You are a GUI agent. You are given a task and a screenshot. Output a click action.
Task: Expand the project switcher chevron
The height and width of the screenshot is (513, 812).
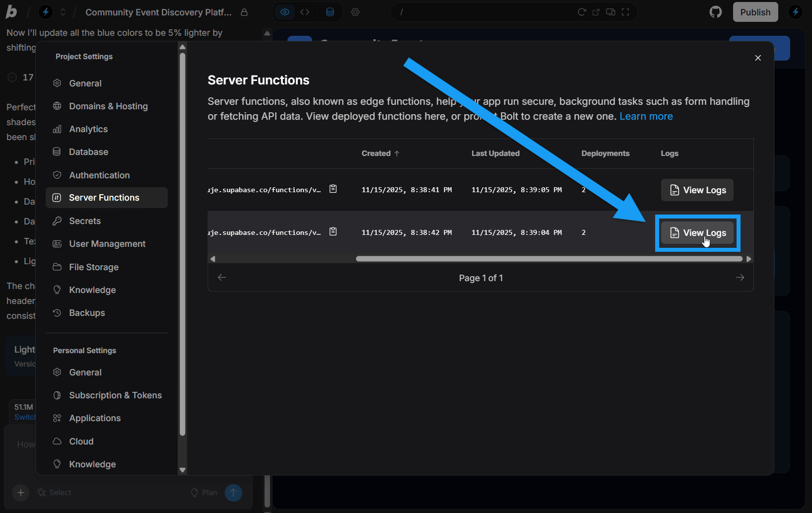63,12
